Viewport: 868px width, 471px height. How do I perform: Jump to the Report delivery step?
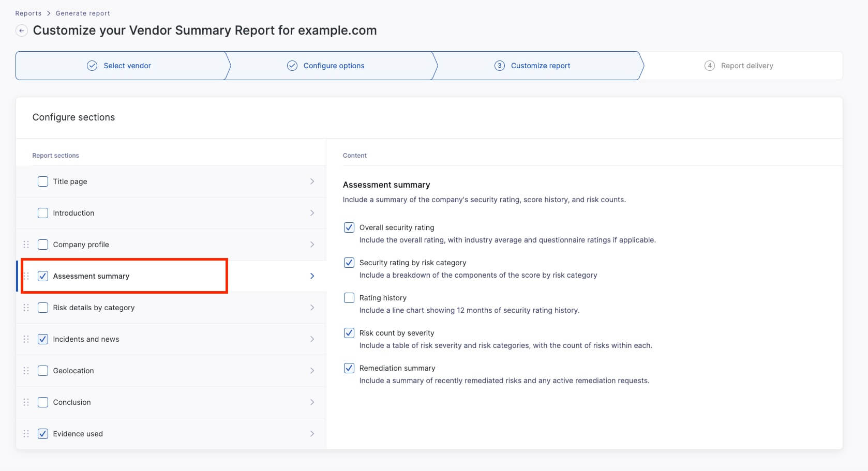(742, 66)
